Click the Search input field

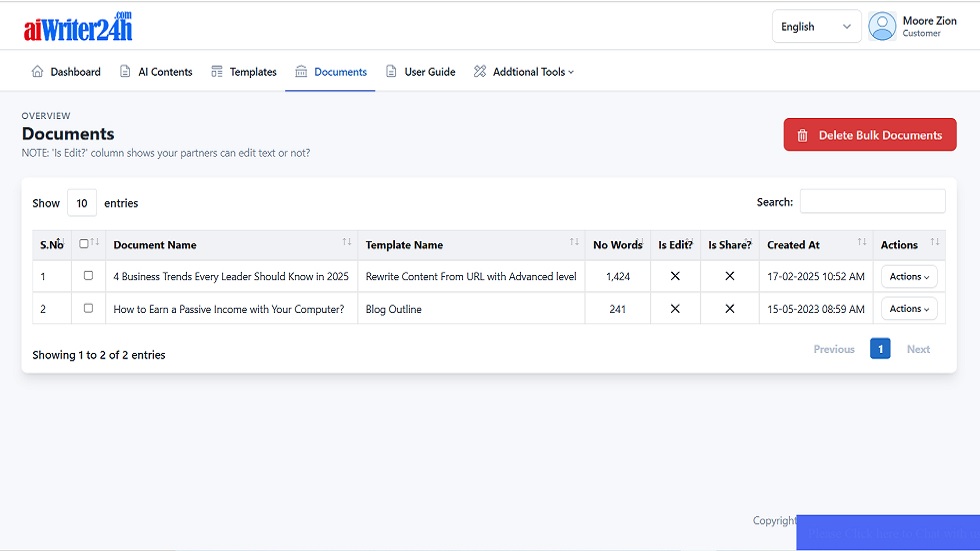[872, 202]
